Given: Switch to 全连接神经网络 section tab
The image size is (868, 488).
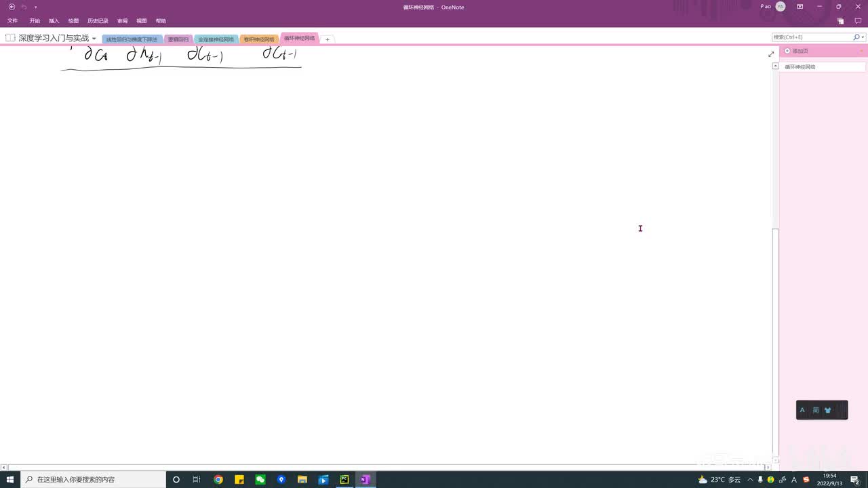Looking at the screenshot, I should [216, 39].
